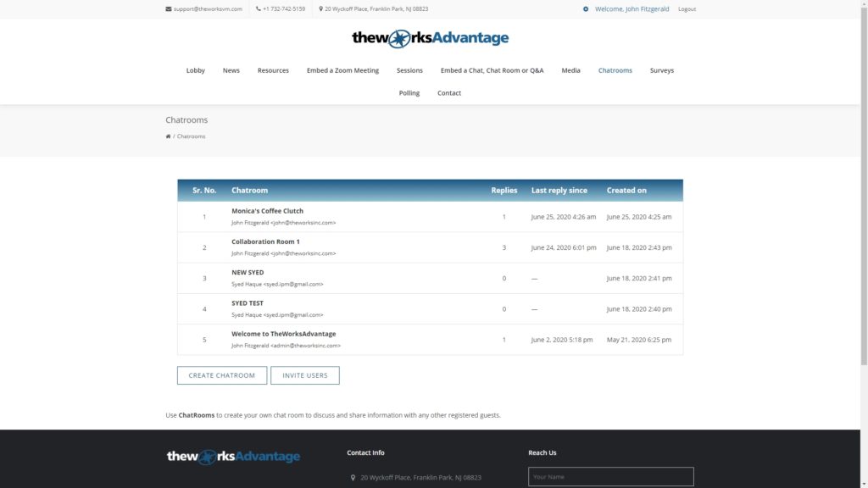
Task: Click admin@theworksinc.com author text
Action: (305, 346)
